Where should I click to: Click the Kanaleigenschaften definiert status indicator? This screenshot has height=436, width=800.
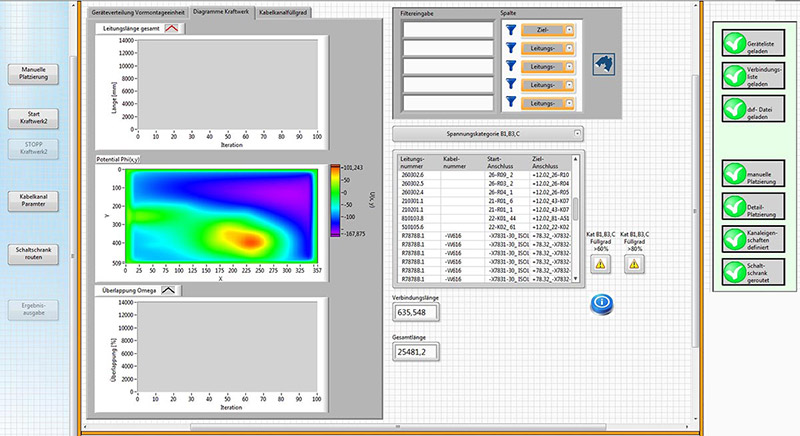tap(753, 239)
